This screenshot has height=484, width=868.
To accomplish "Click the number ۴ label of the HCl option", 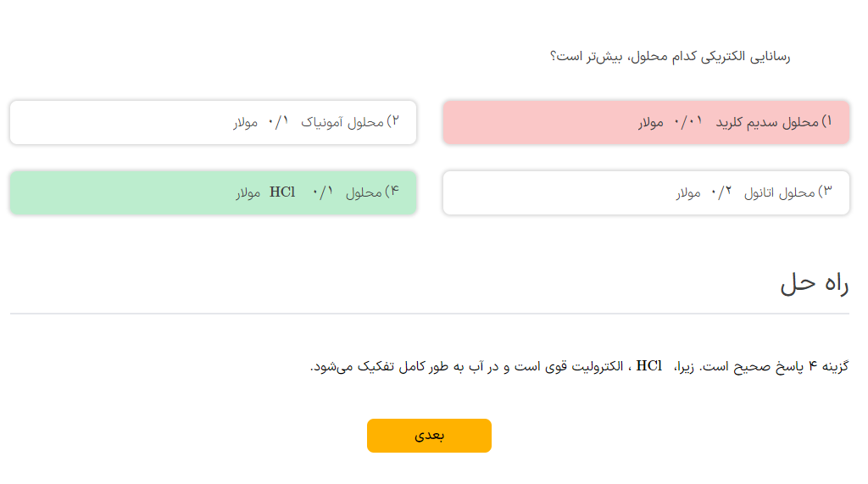I will click(x=393, y=192).
